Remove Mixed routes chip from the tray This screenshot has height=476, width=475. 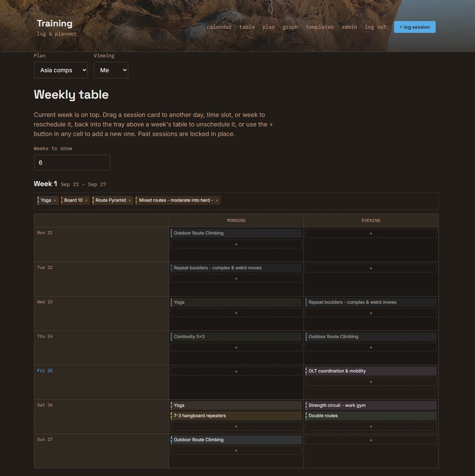(217, 201)
